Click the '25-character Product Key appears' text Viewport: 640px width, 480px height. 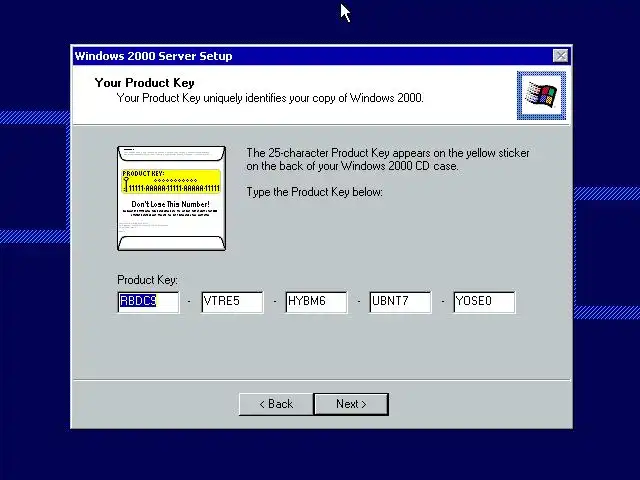388,160
